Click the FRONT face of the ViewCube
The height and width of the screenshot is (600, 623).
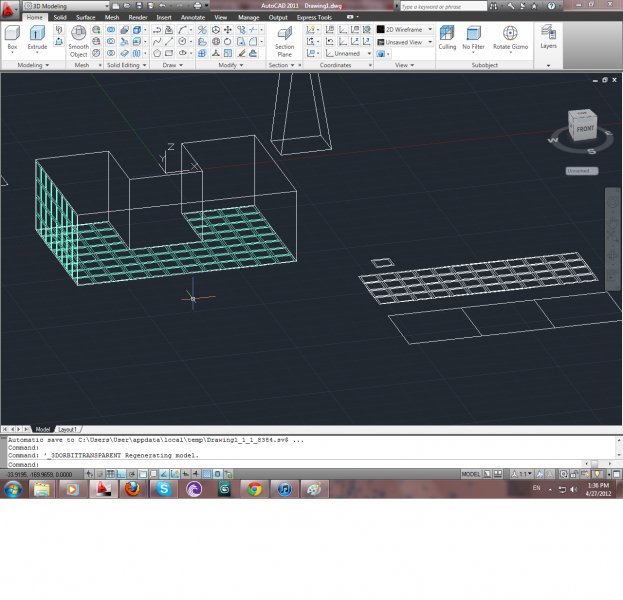tap(584, 130)
